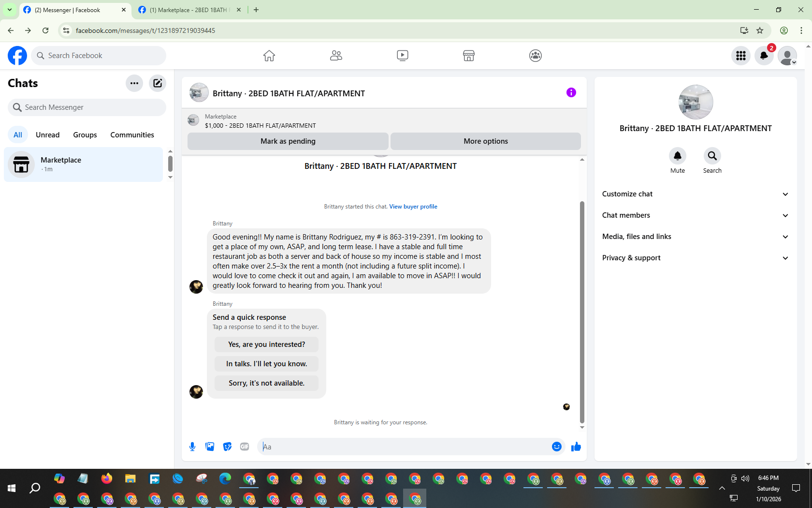Click Search Facebook field
Image resolution: width=812 pixels, height=508 pixels.
coord(99,56)
